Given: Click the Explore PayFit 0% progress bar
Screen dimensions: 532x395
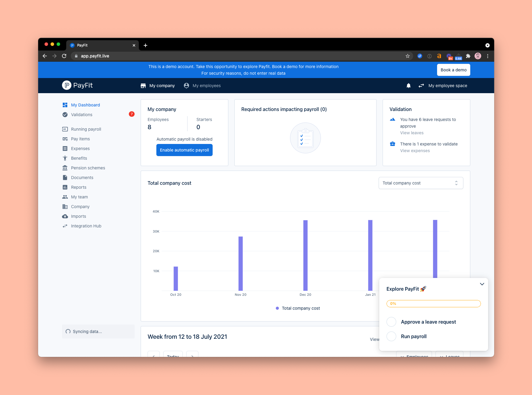Looking at the screenshot, I should coord(433,304).
